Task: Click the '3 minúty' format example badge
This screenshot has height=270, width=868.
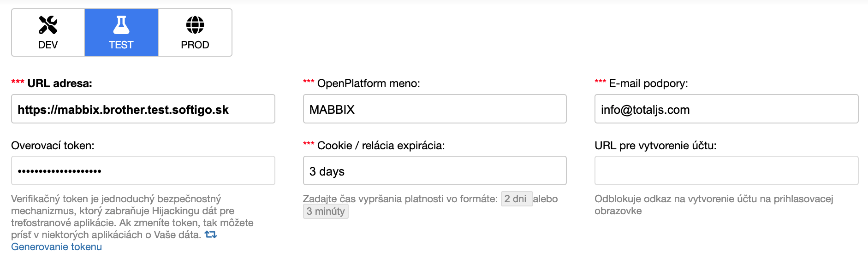Action: pos(325,211)
